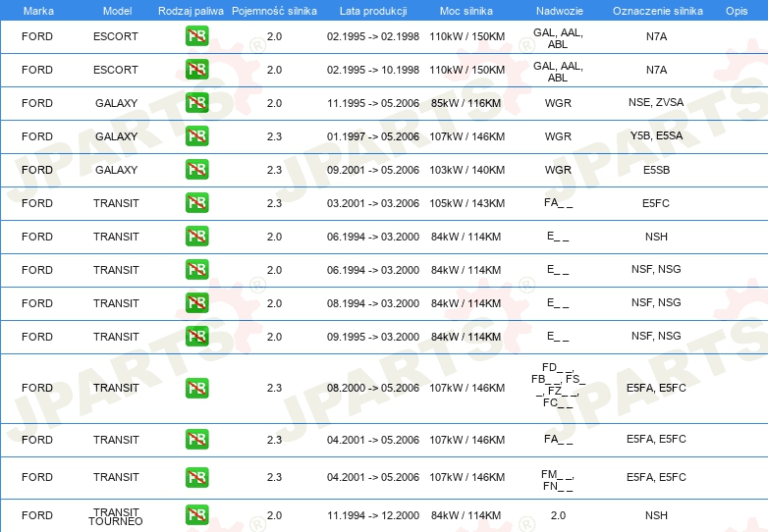The width and height of the screenshot is (768, 532).
Task: Click fuel icon in Transit Tourneo row
Action: click(196, 515)
